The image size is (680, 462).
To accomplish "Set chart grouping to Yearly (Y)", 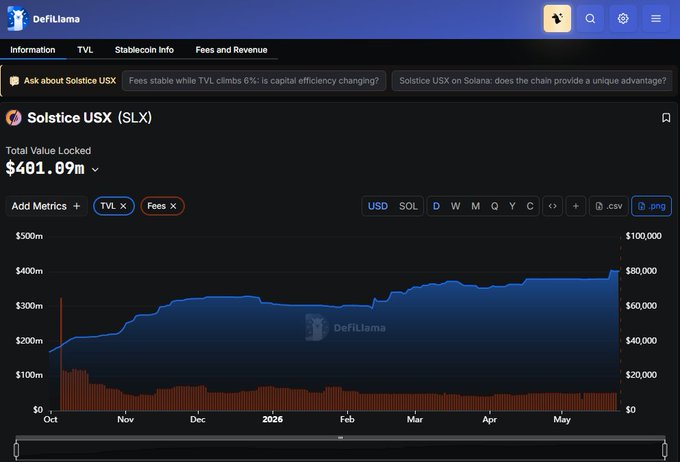I will tap(512, 206).
